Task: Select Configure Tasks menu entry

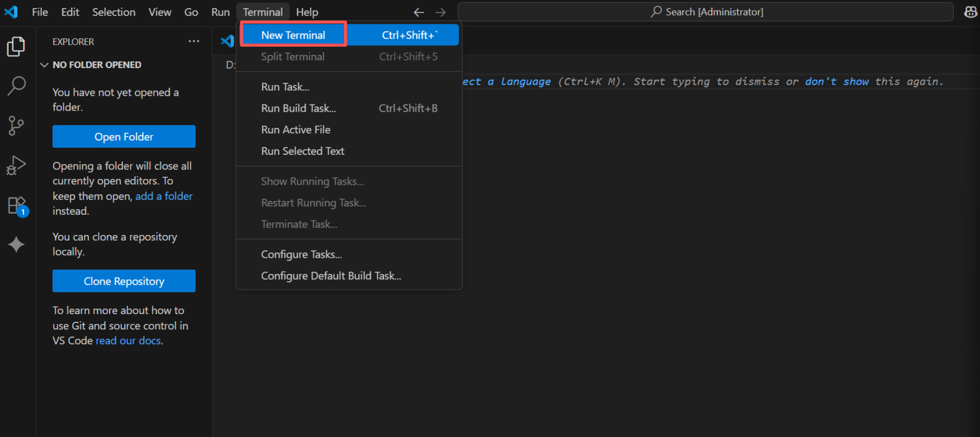Action: (x=301, y=254)
